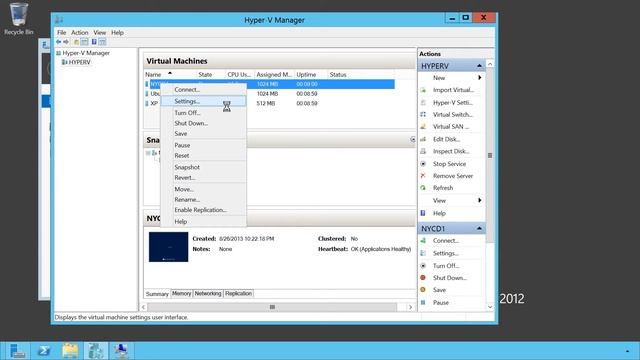Choose Connect from the context menu
The width and height of the screenshot is (640, 360).
203,90
